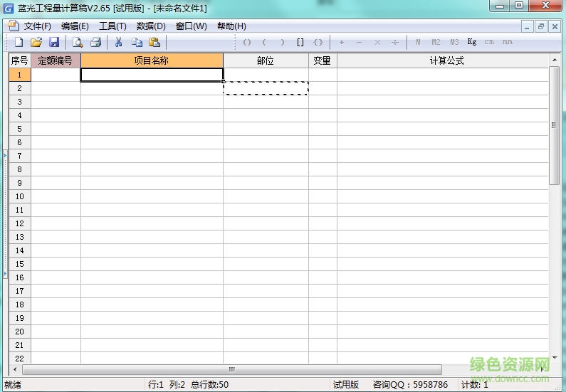Save the file using the floppy disk icon

[x=53, y=43]
